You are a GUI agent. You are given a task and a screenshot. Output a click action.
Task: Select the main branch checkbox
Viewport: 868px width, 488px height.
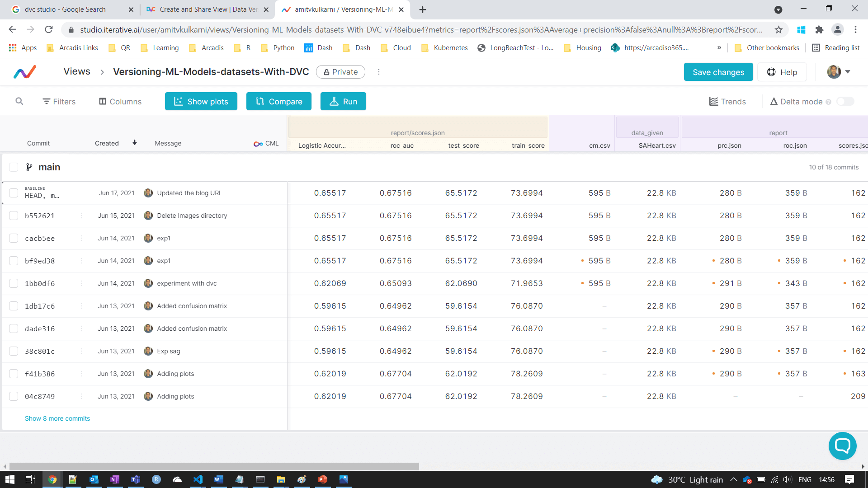(x=14, y=167)
